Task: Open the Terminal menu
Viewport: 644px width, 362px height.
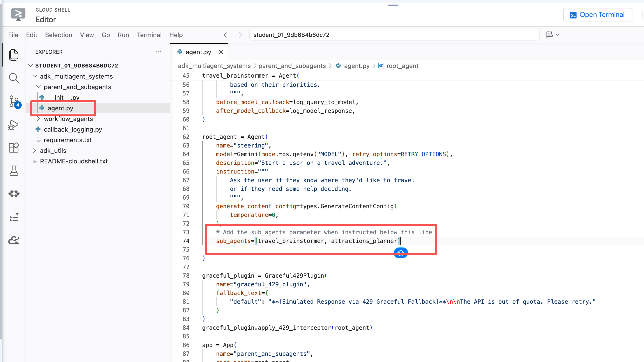Action: pyautogui.click(x=149, y=35)
